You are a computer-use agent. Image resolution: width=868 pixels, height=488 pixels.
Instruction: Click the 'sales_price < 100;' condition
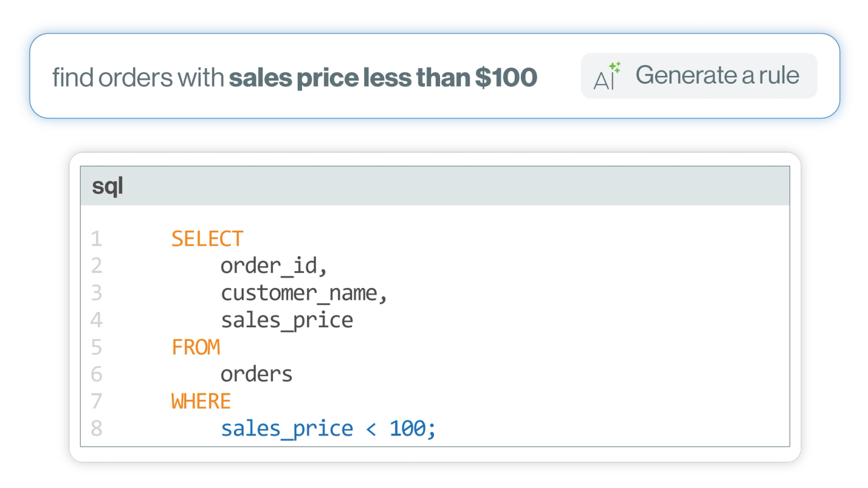pos(328,429)
